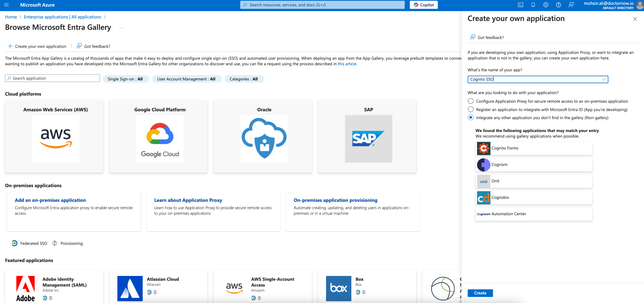Screen dimensions: 644x303
Task: Click the Amazon Web Services logo tile
Action: (x=55, y=138)
